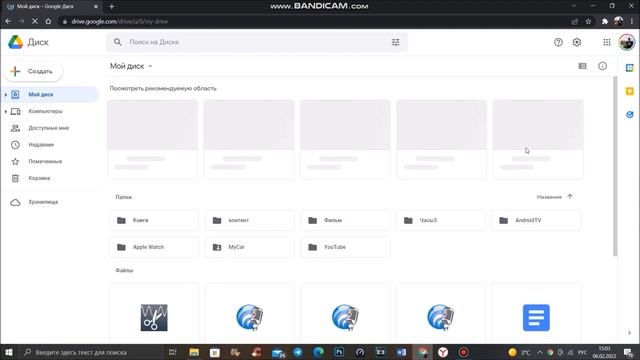Hide the side panel arrow
This screenshot has width=640, height=360.
pyautogui.click(x=629, y=333)
